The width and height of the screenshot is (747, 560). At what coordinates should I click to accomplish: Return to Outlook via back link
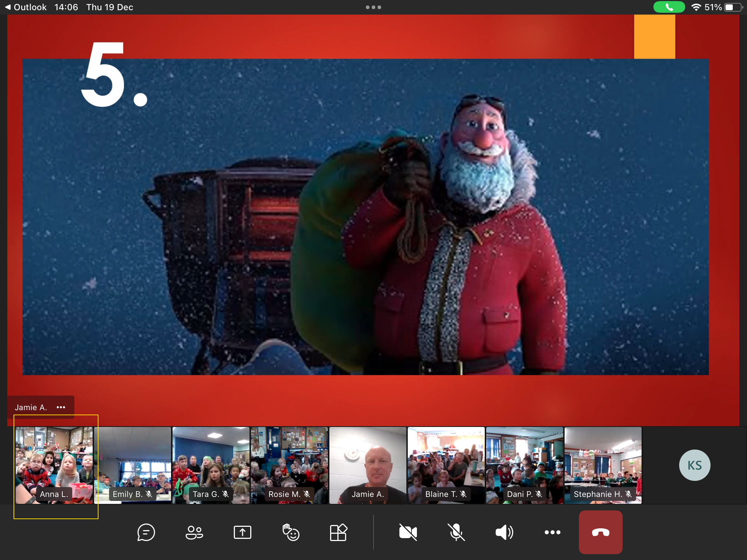coord(26,7)
